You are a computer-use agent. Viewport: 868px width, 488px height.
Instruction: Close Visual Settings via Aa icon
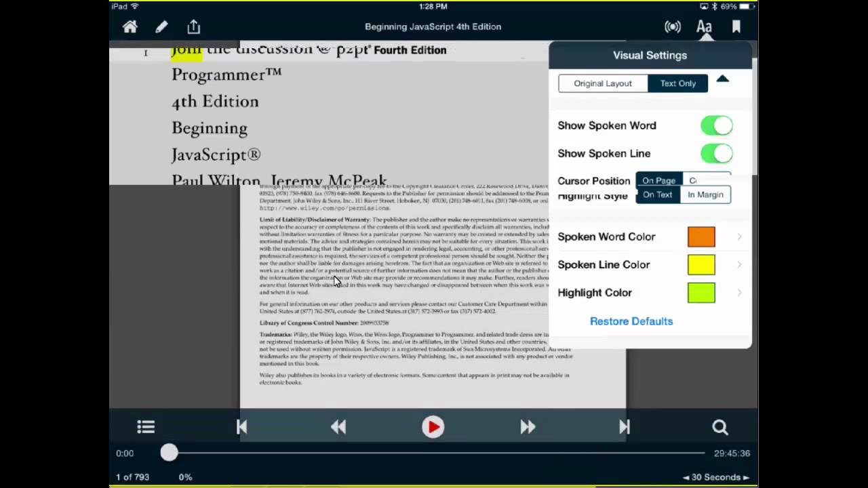pyautogui.click(x=704, y=26)
